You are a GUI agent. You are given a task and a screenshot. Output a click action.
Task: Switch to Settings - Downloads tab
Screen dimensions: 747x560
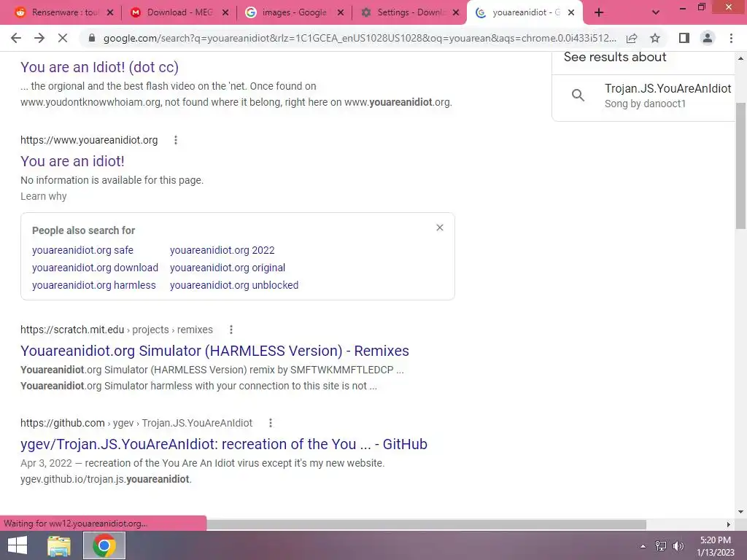(x=410, y=12)
